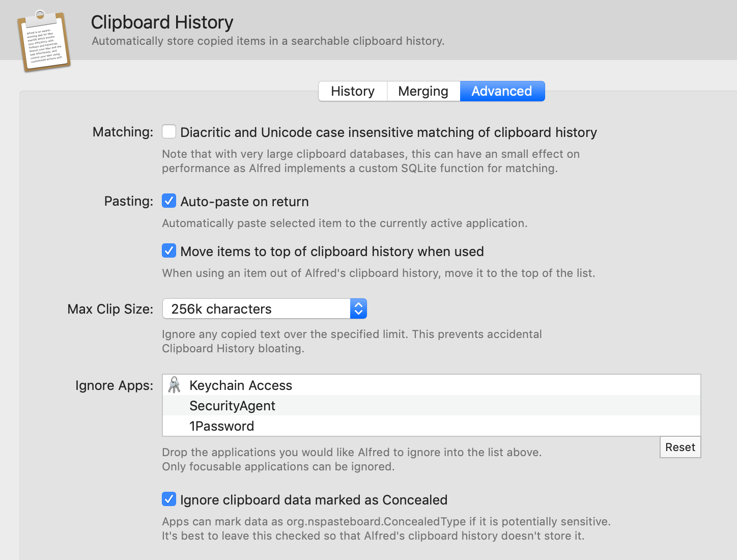The width and height of the screenshot is (737, 560).
Task: Disable Ignore clipboard data marked as Concealed
Action: (168, 499)
